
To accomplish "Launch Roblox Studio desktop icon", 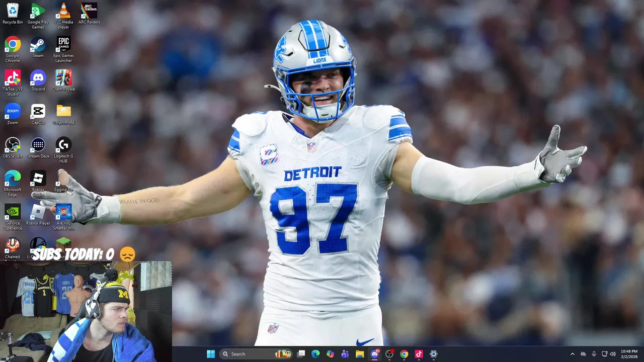I will click(x=38, y=184).
